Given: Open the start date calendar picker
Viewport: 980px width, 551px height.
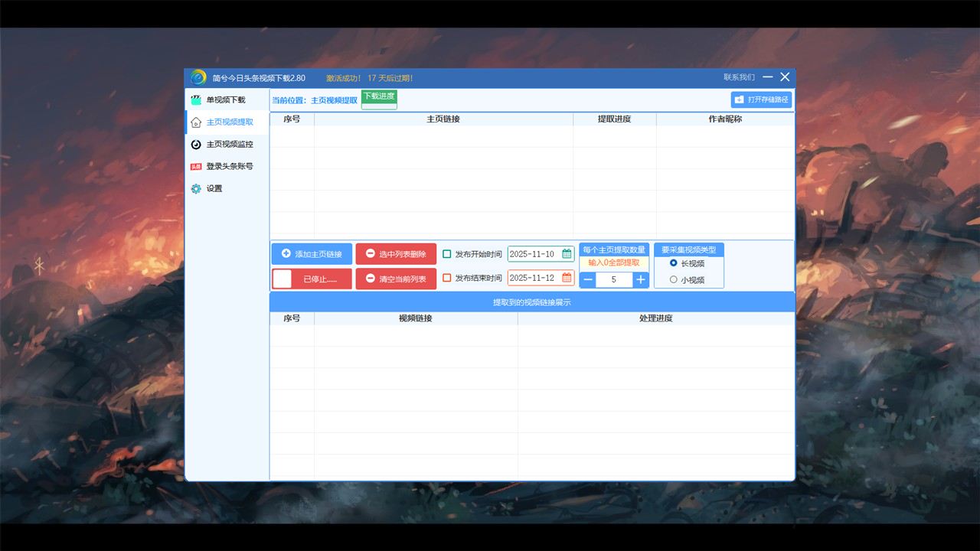Looking at the screenshot, I should (567, 254).
